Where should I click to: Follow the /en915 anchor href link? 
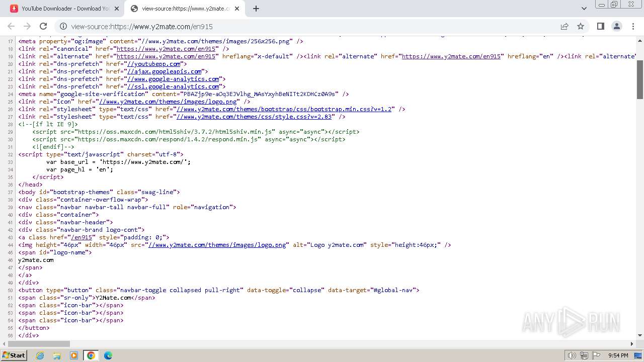click(82, 237)
